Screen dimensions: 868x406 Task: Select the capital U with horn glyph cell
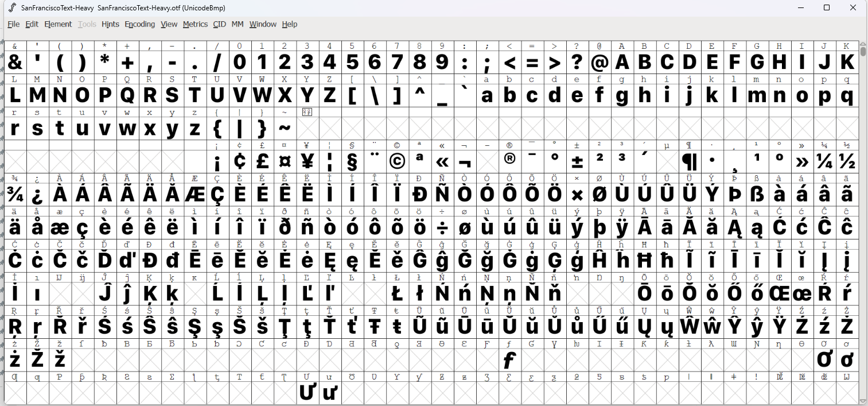(307, 393)
